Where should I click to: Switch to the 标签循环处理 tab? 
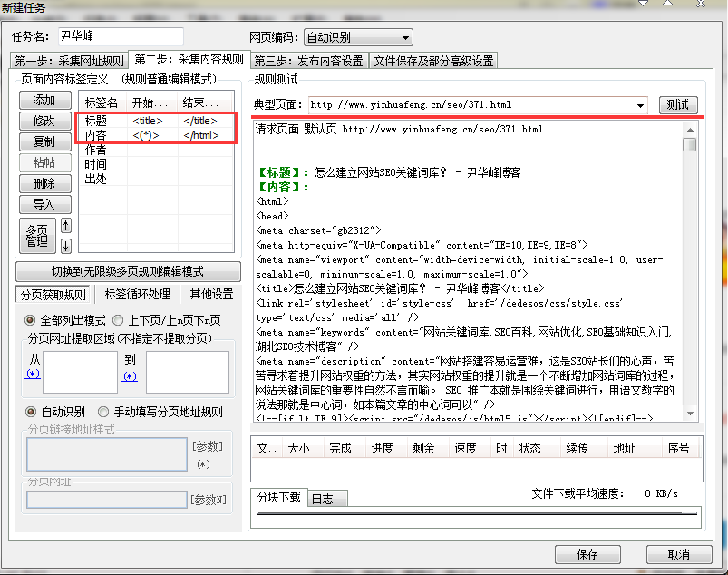click(x=137, y=294)
